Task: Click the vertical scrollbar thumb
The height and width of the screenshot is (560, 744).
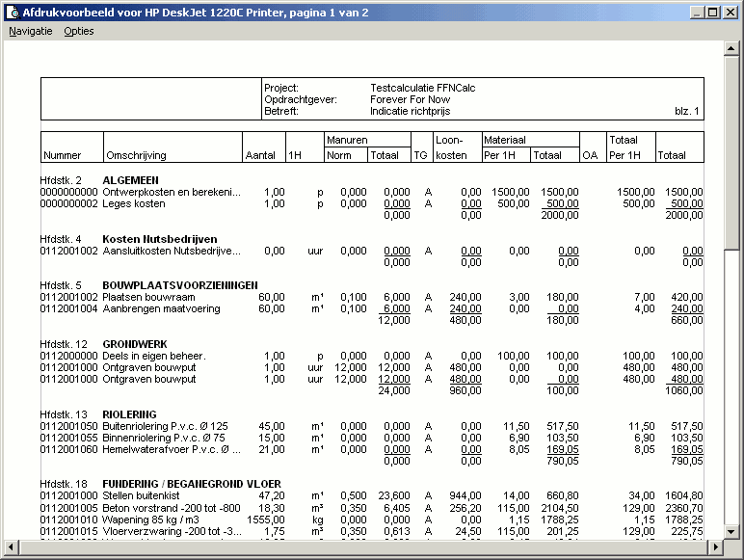Action: 731,152
